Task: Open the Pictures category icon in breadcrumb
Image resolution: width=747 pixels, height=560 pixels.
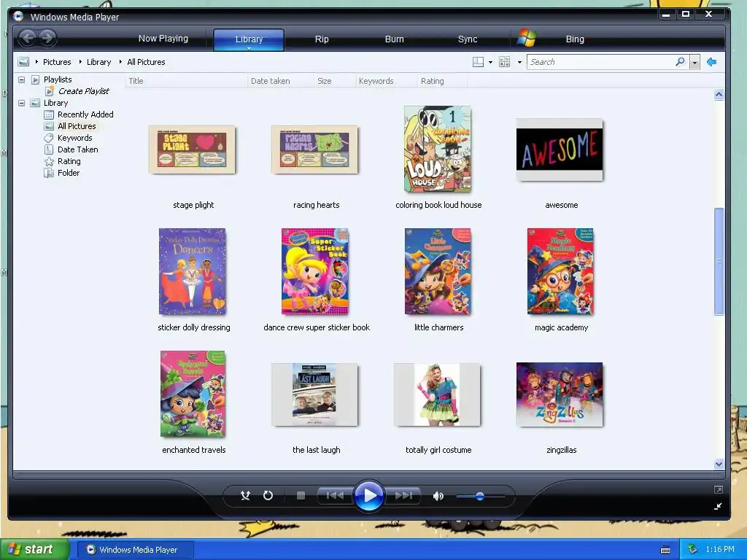Action: tap(23, 62)
